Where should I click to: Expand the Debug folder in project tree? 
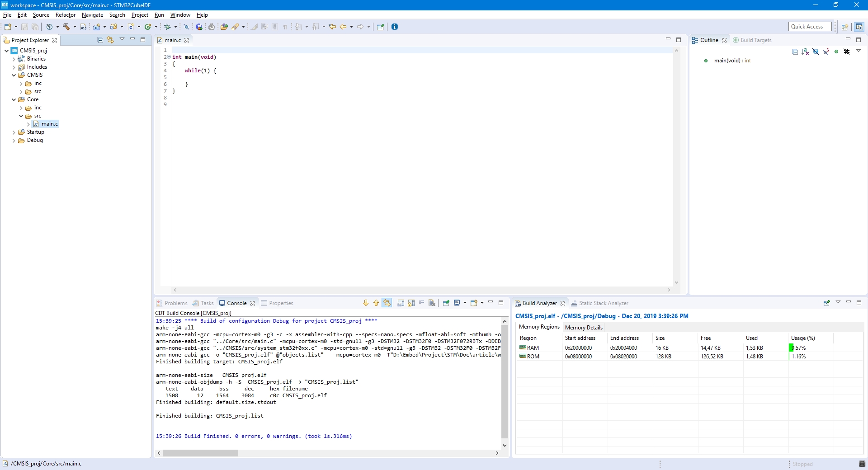(x=14, y=141)
